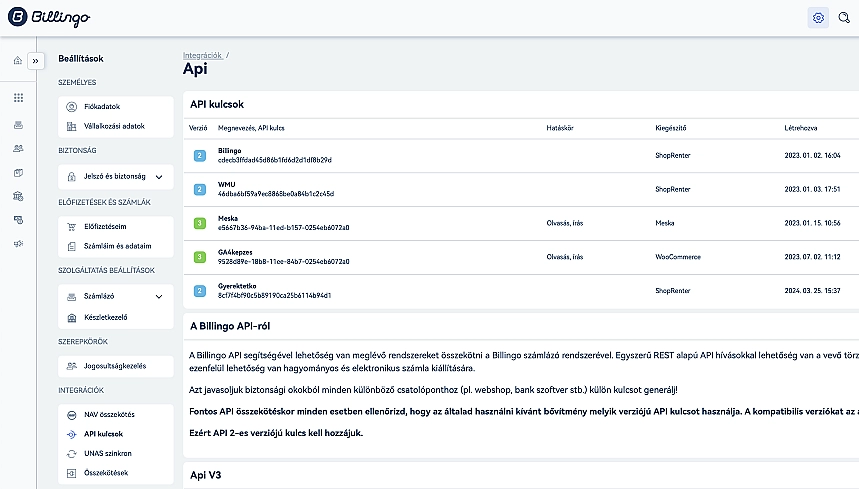Expand the Számlázó submenu arrow
859x489 pixels.
158,297
